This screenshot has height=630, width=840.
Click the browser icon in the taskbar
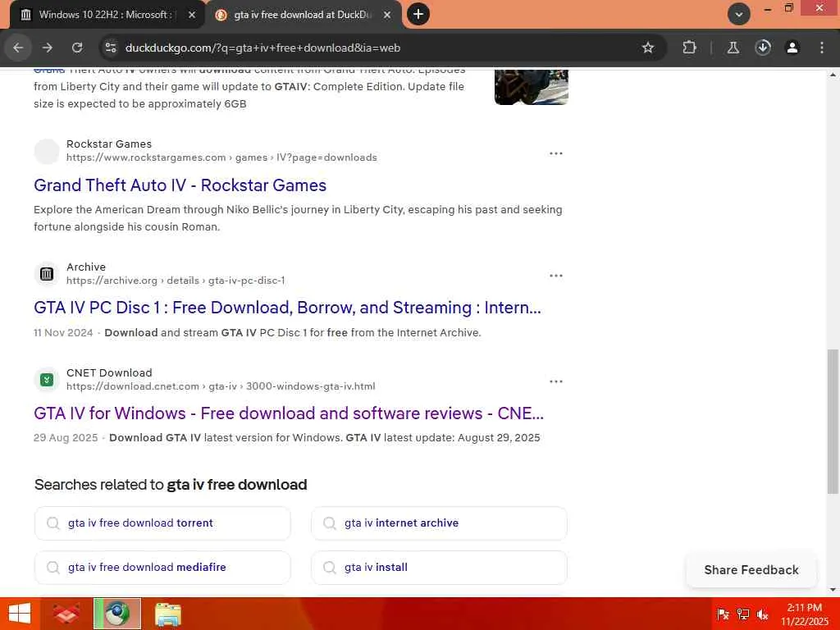click(x=117, y=614)
